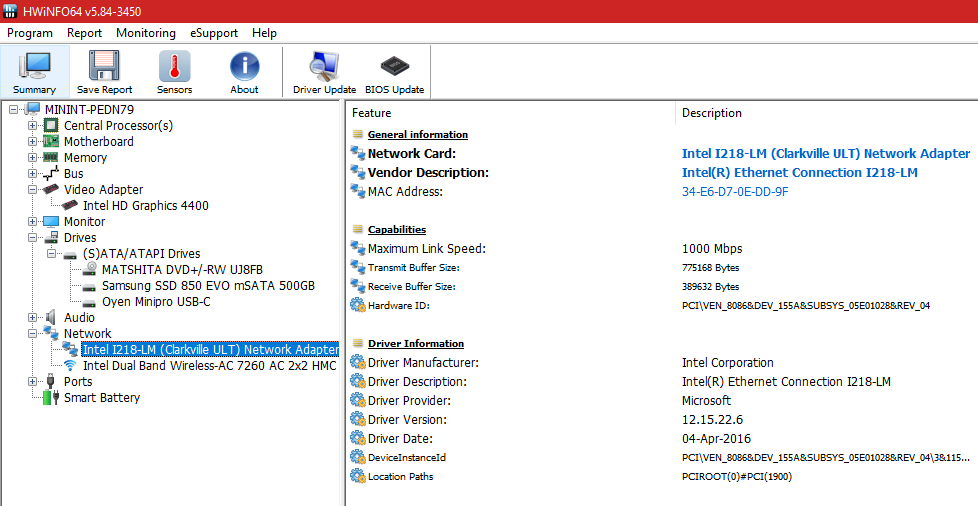Open the Summary toolbar button
The width and height of the screenshot is (978, 506).
[x=34, y=72]
